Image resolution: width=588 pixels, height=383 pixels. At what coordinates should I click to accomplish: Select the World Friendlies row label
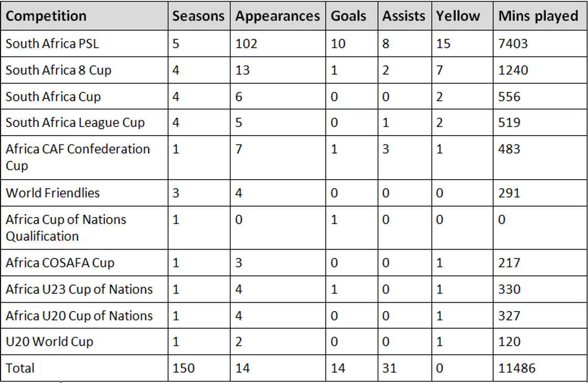point(52,193)
